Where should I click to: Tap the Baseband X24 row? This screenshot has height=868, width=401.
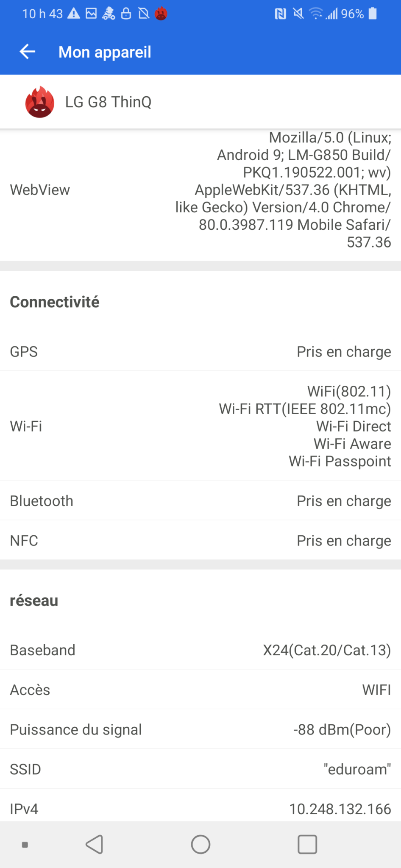click(200, 650)
